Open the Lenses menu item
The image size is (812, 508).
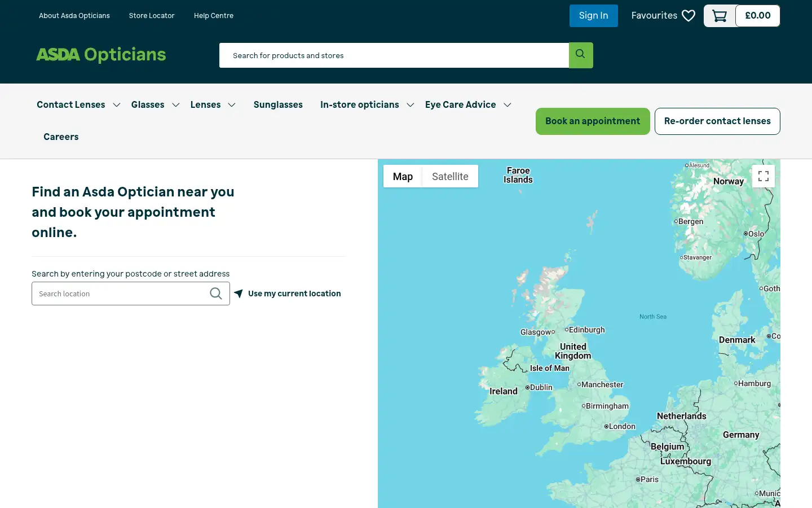point(205,104)
